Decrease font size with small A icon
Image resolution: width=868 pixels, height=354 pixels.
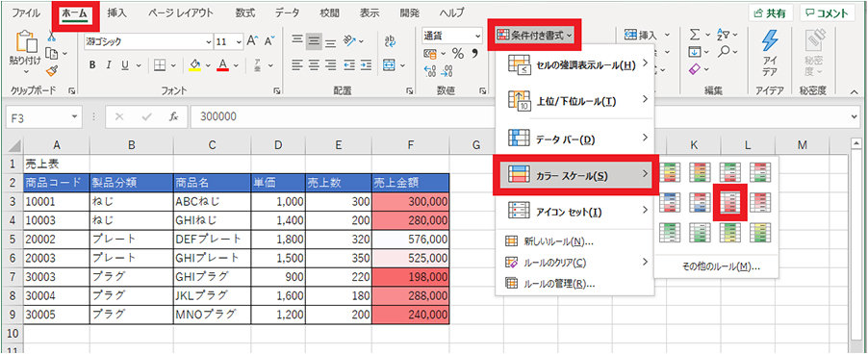[x=269, y=41]
